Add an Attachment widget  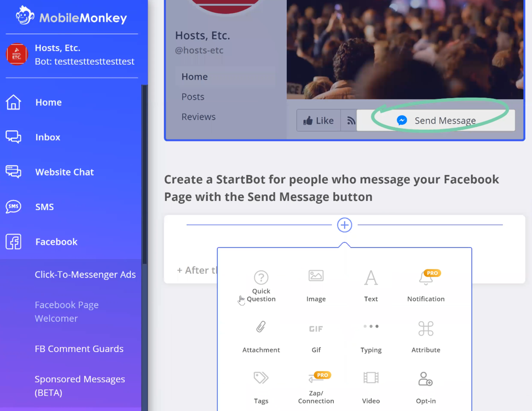(x=261, y=337)
